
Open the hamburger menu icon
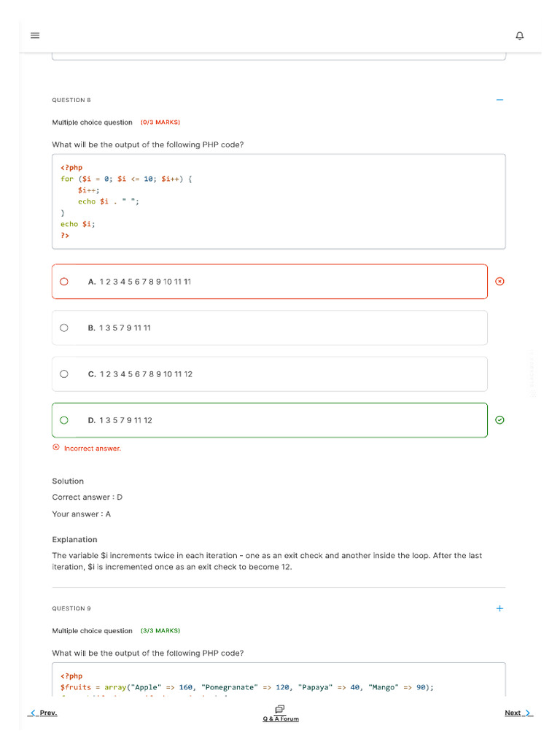[x=35, y=36]
